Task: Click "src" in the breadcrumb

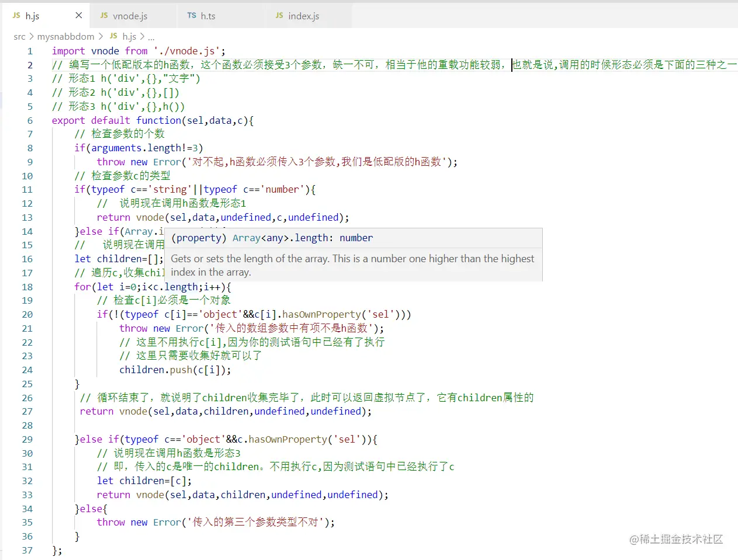Action: pos(19,36)
